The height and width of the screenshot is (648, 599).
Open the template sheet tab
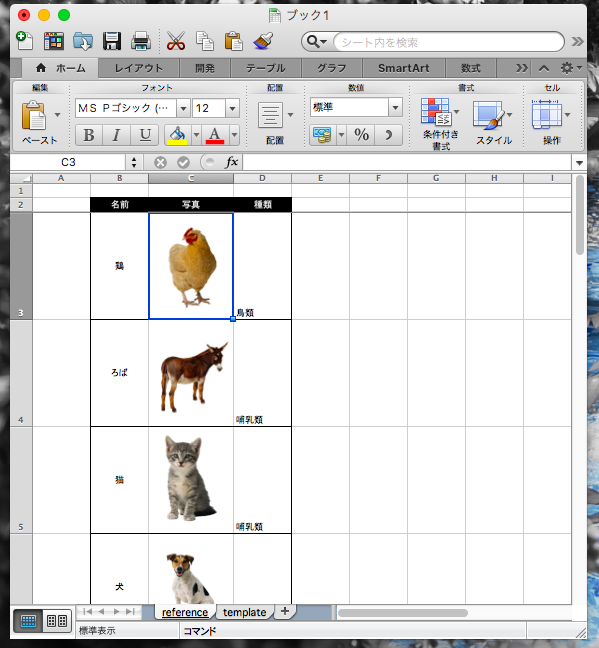click(244, 612)
